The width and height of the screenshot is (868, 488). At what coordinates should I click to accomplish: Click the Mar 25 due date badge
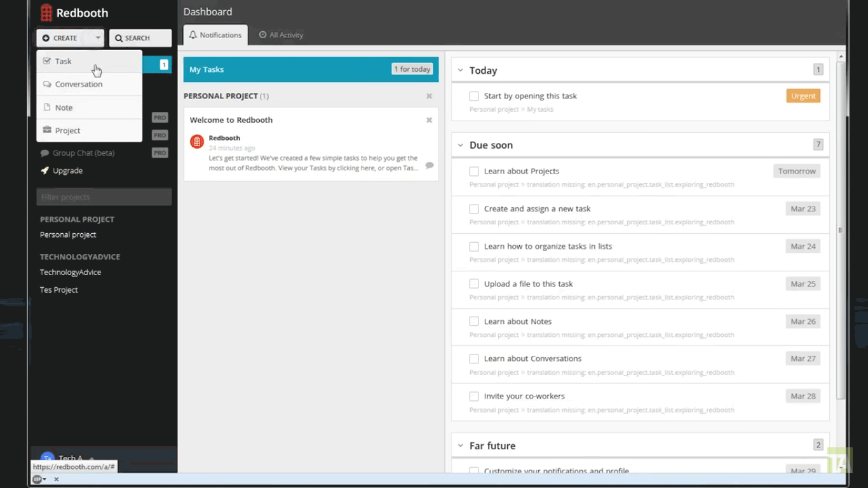pos(803,283)
